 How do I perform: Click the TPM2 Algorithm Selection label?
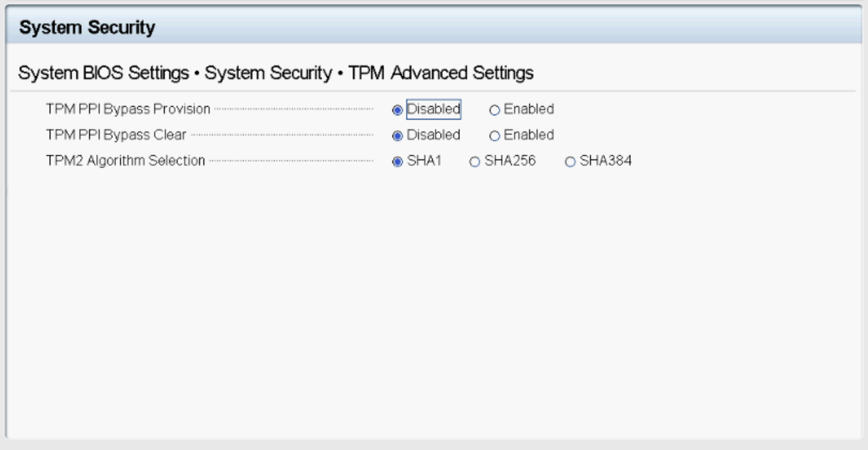click(x=126, y=162)
